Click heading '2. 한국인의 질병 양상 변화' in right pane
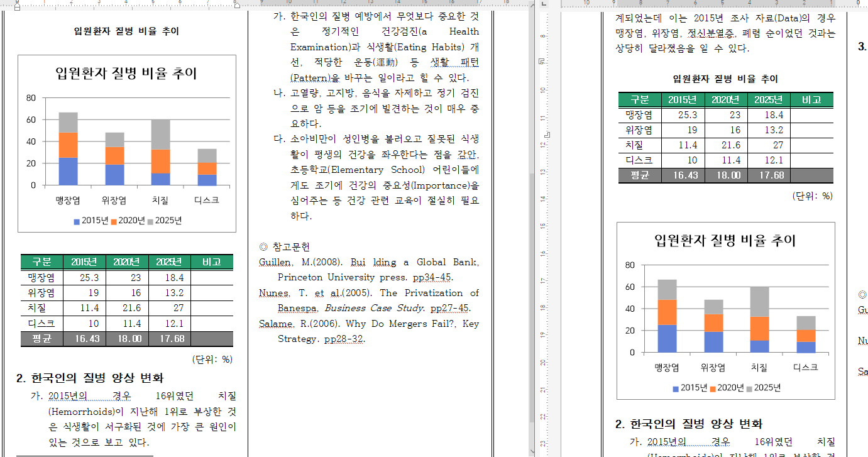 [689, 424]
